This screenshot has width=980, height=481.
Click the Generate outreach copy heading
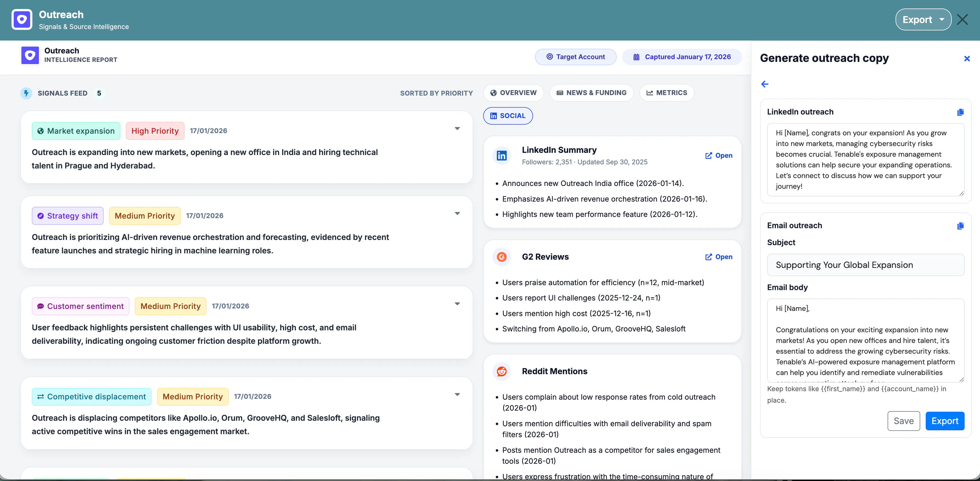[825, 58]
